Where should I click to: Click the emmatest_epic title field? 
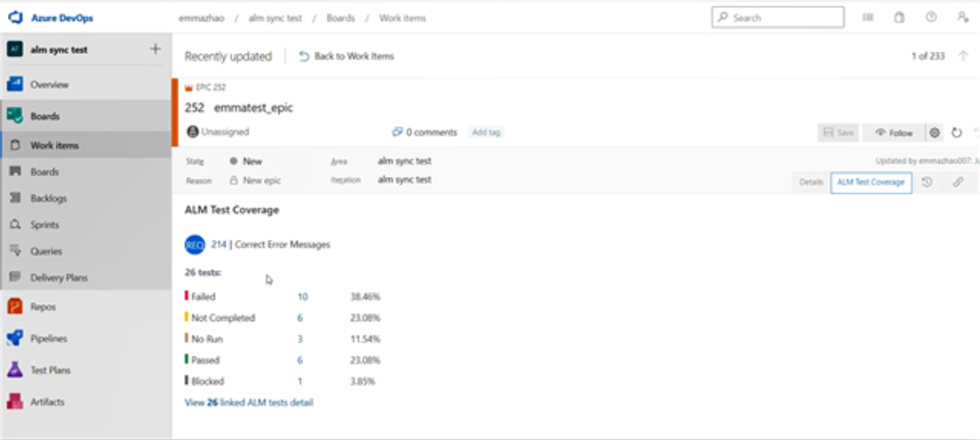pyautogui.click(x=253, y=108)
